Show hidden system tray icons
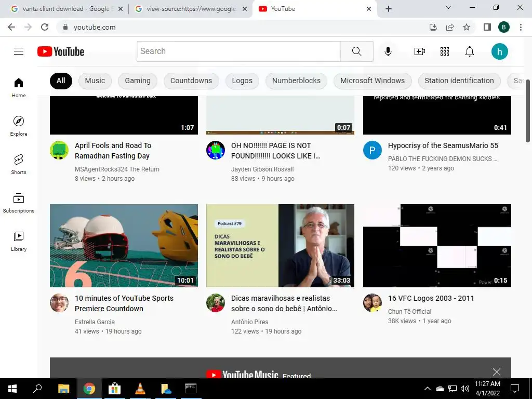Image resolution: width=532 pixels, height=399 pixels. point(428,389)
